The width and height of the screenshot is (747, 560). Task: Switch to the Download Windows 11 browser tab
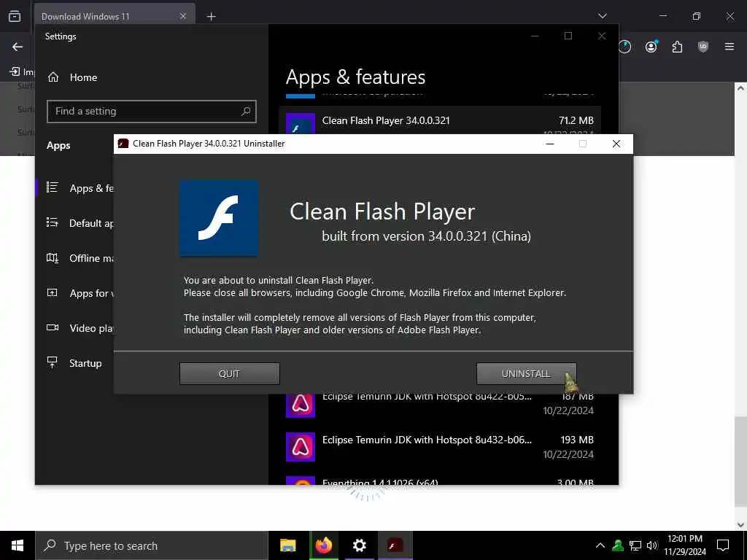pos(115,17)
